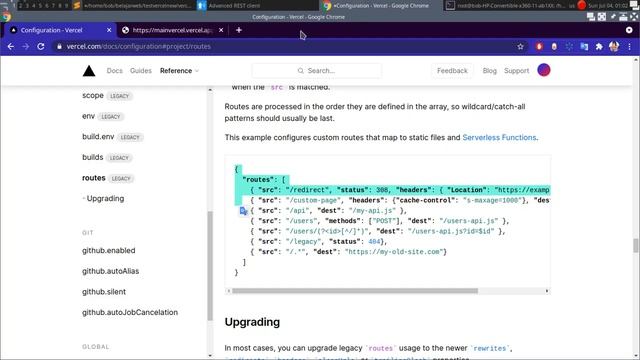Open the Vercel user avatar circle
The height and width of the screenshot is (360, 640).
pyautogui.click(x=544, y=70)
